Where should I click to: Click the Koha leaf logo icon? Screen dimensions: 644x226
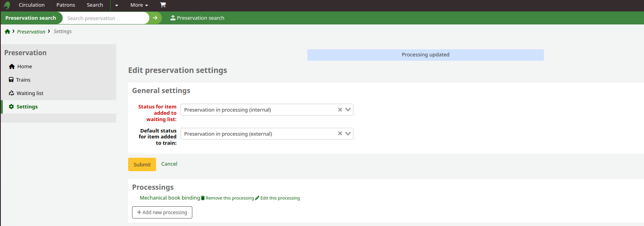pos(7,5)
